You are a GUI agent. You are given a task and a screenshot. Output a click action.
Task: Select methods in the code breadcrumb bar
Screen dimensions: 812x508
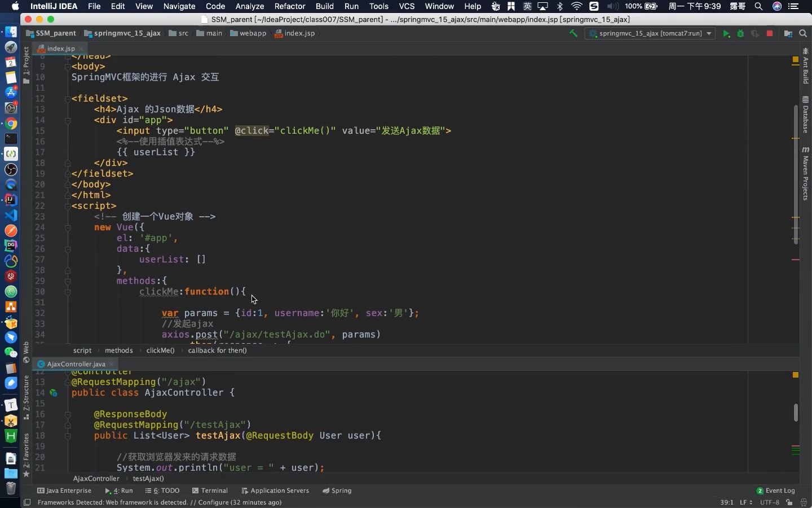click(119, 351)
